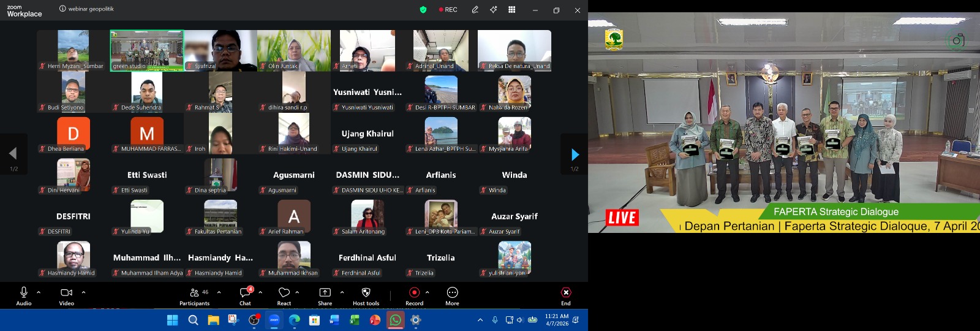Click the green encryption shield icon
The width and height of the screenshot is (980, 331).
(423, 10)
